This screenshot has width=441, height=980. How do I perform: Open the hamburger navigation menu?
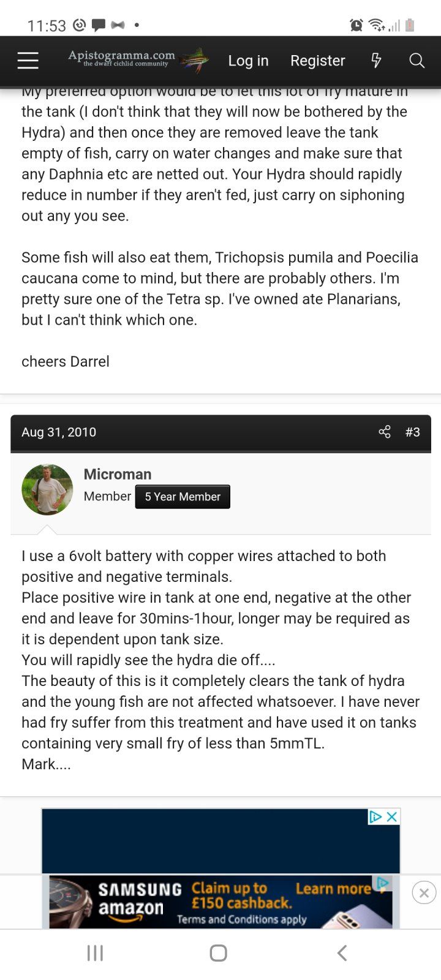point(28,61)
